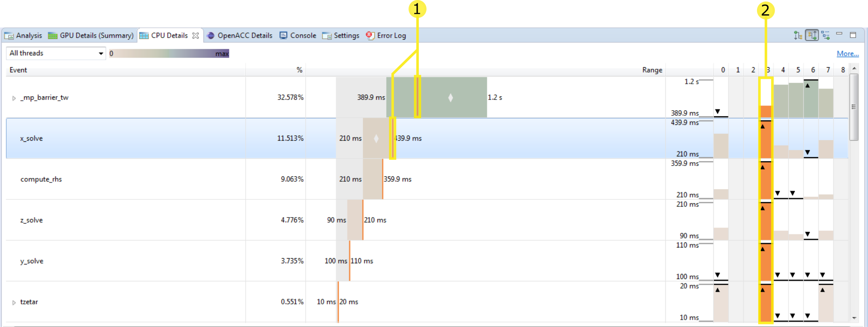Expand the _mp_barrier_tw tree row
This screenshot has width=868, height=327.
[14, 98]
